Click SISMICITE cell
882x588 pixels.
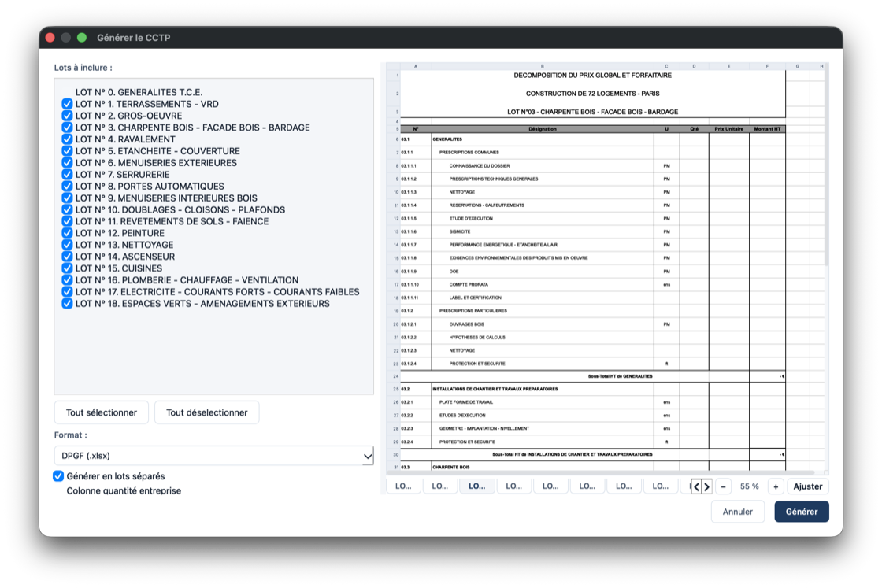tap(460, 231)
